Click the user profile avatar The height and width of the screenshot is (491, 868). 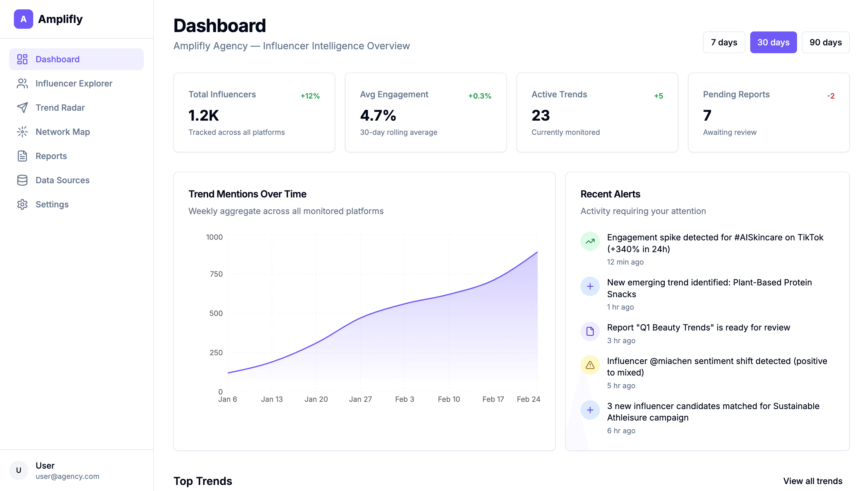[18, 470]
